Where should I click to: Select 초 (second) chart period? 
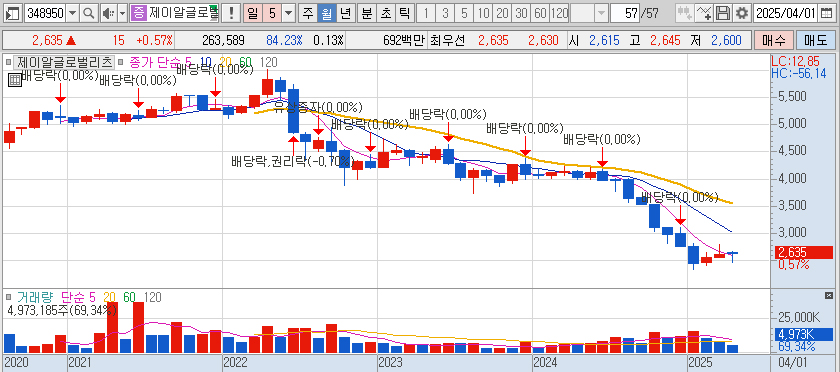(385, 13)
